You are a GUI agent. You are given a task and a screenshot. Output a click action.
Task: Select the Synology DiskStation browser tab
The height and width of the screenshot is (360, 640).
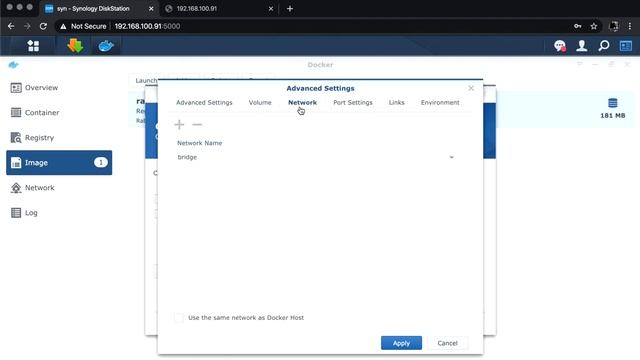98,9
